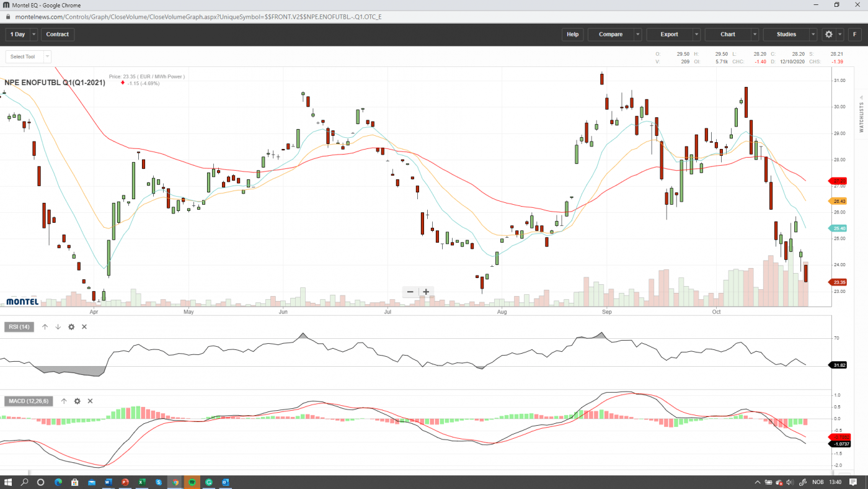
Task: Move the MACD panel up
Action: coord(64,402)
